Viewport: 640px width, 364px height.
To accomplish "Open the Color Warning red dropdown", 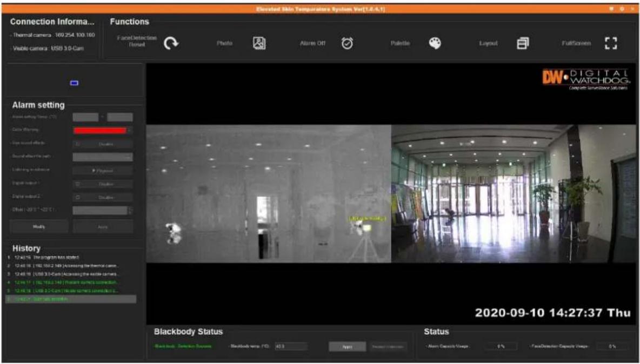I will 130,131.
